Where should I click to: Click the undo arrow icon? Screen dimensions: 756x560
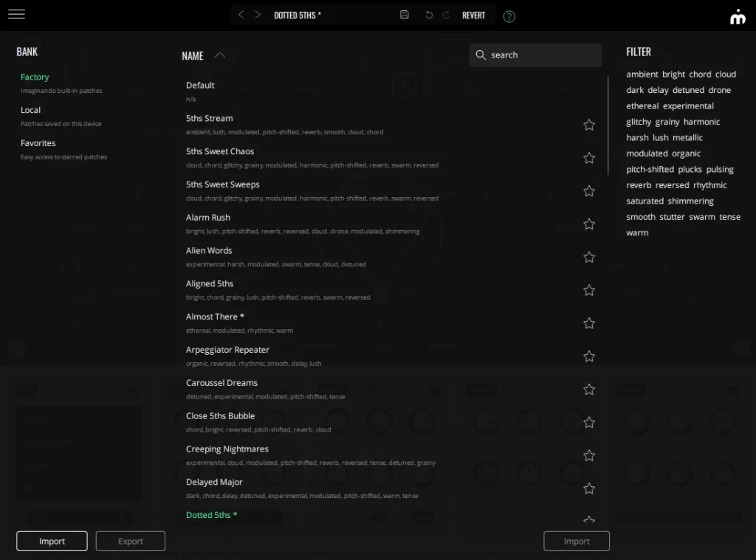pos(429,15)
